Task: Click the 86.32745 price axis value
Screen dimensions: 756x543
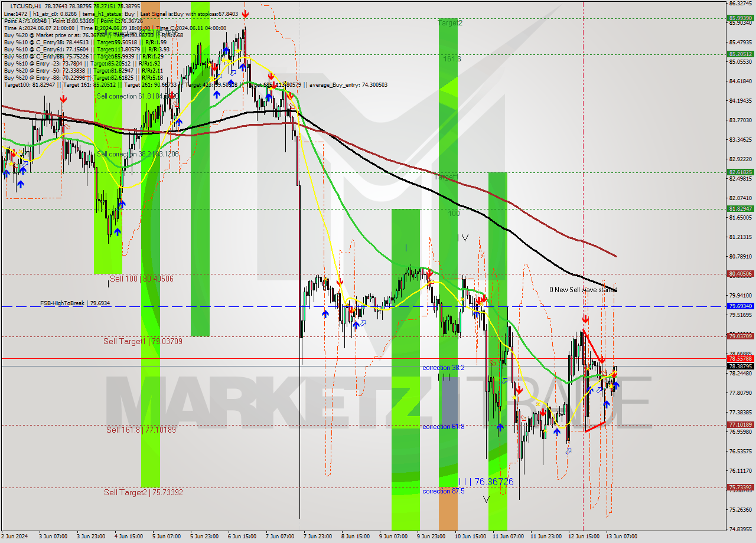Action: [741, 3]
